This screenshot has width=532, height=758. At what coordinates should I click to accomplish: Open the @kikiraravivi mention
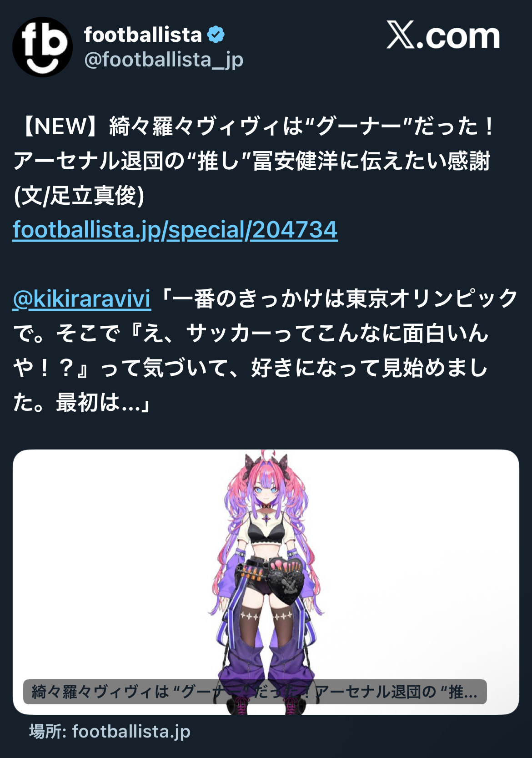pyautogui.click(x=82, y=298)
